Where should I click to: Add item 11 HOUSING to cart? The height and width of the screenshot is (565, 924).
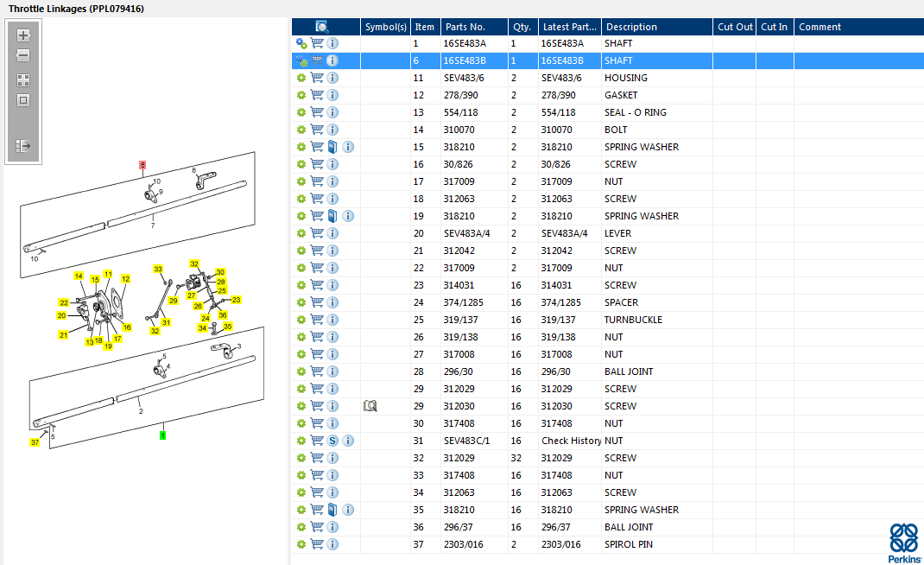click(x=317, y=78)
